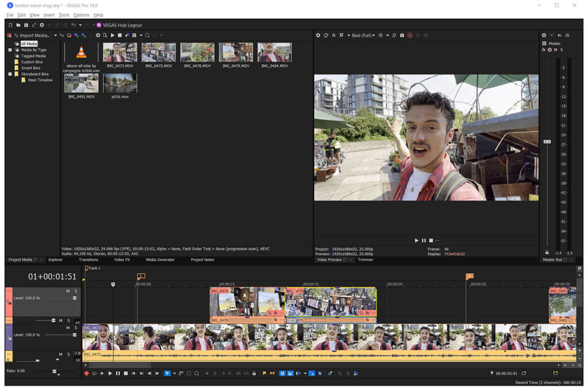Solo the Master bus
Image resolution: width=588 pixels, height=389 pixels.
pos(562,50)
